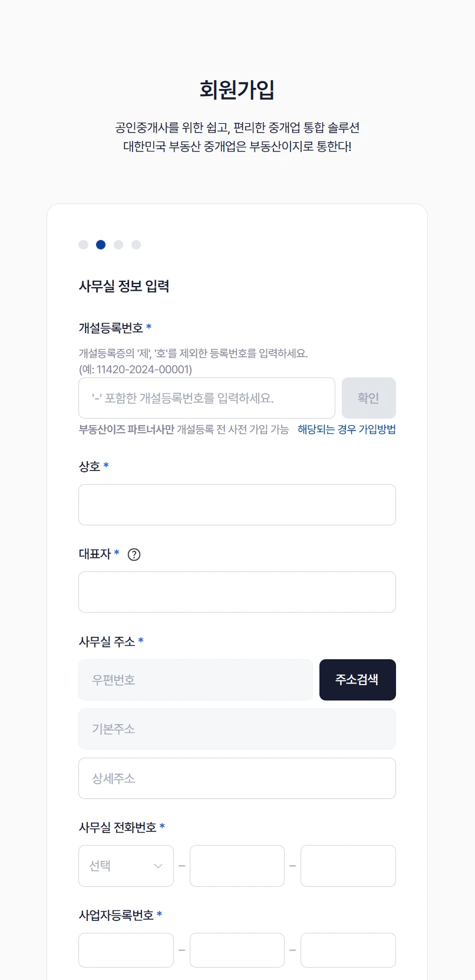Focus the 상세주소 input field
This screenshot has height=980, width=475.
coord(237,778)
